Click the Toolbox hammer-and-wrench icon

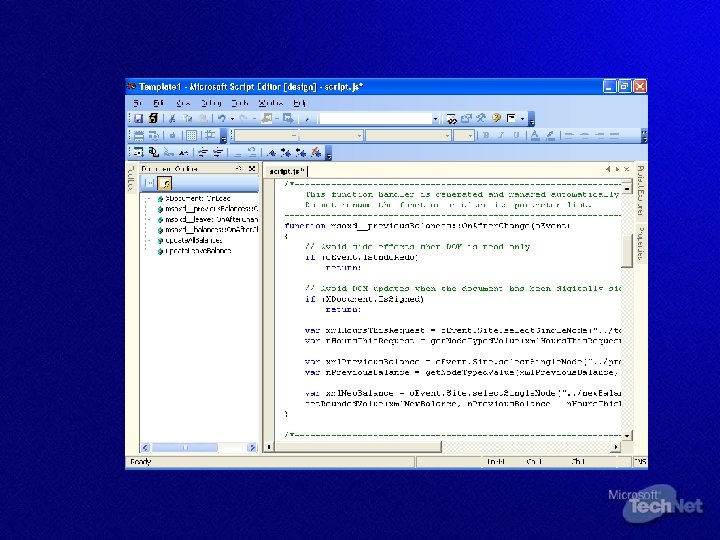click(481, 118)
